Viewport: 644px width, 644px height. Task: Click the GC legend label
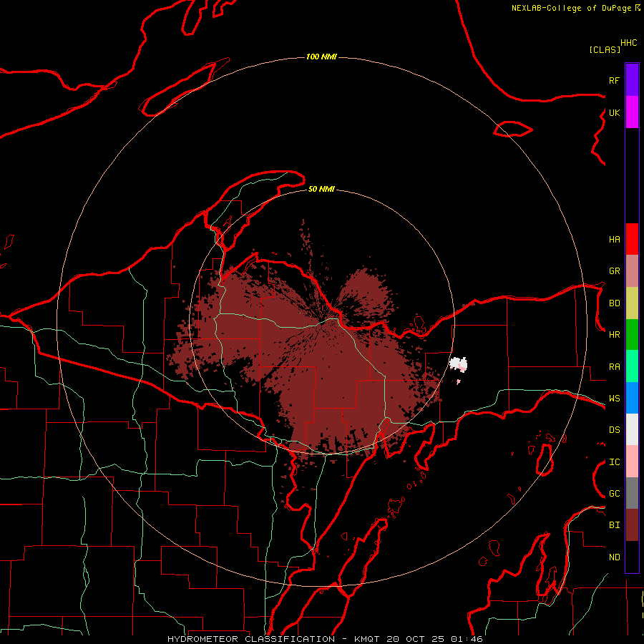pos(615,494)
